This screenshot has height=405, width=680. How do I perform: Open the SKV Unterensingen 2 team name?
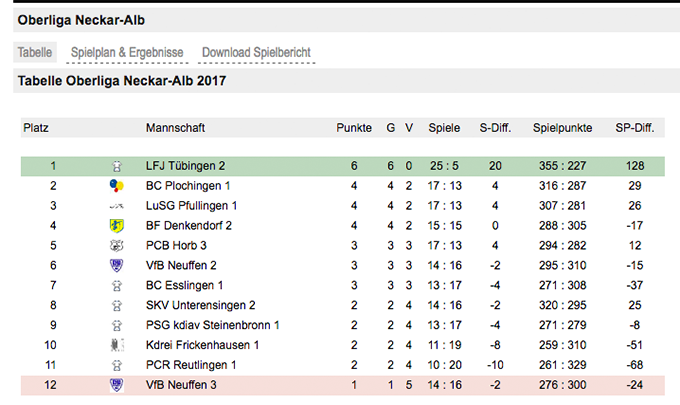coord(200,305)
